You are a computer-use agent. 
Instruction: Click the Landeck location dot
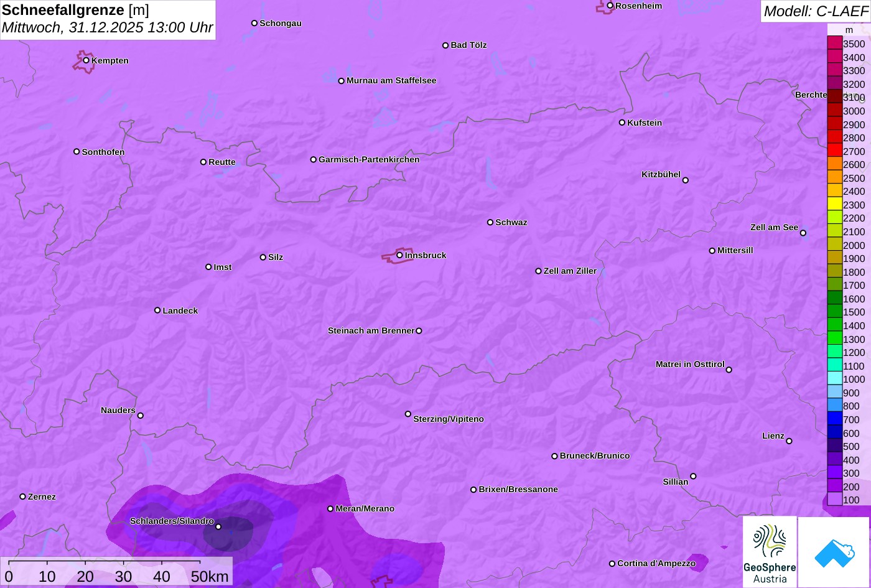pyautogui.click(x=157, y=310)
